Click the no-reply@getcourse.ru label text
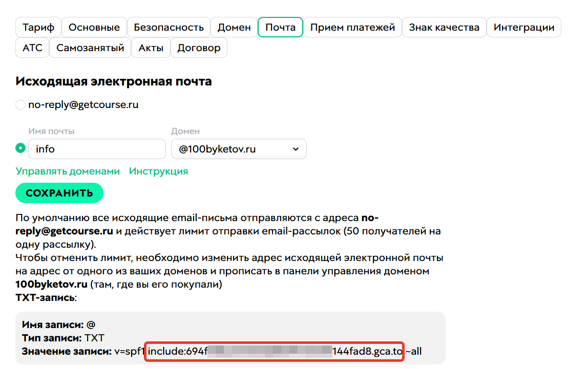 83,105
